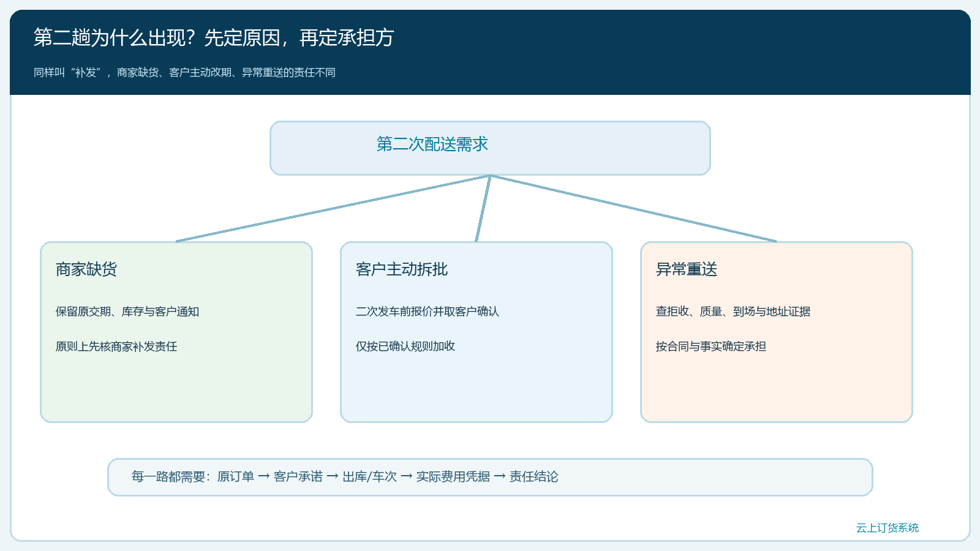Click the 责任结论 final step
The image size is (980, 551).
(534, 476)
